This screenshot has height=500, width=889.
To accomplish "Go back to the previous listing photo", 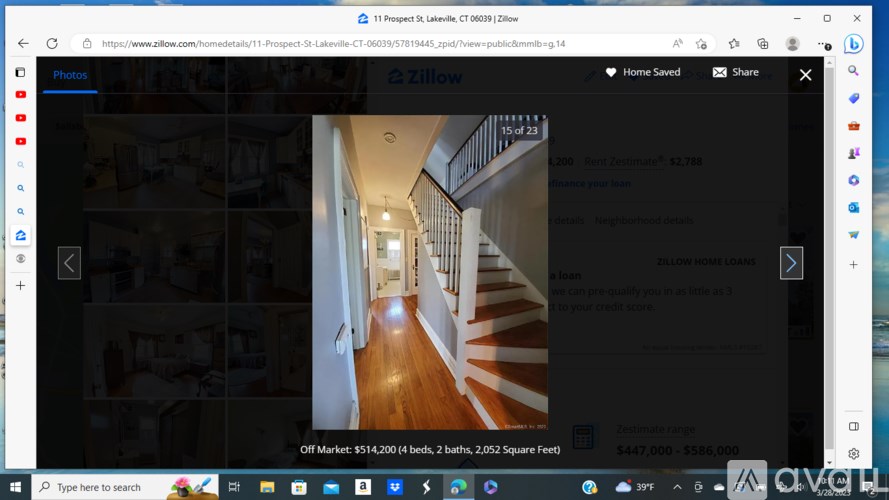I will pos(69,263).
